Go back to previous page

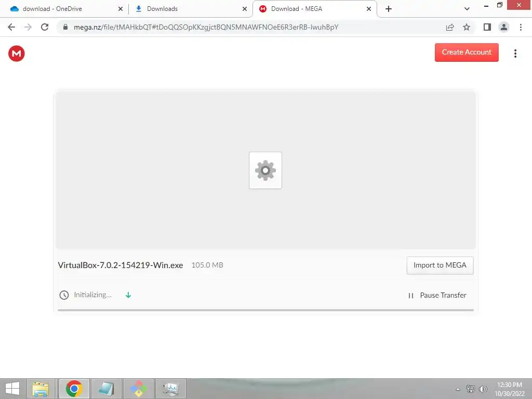click(11, 27)
